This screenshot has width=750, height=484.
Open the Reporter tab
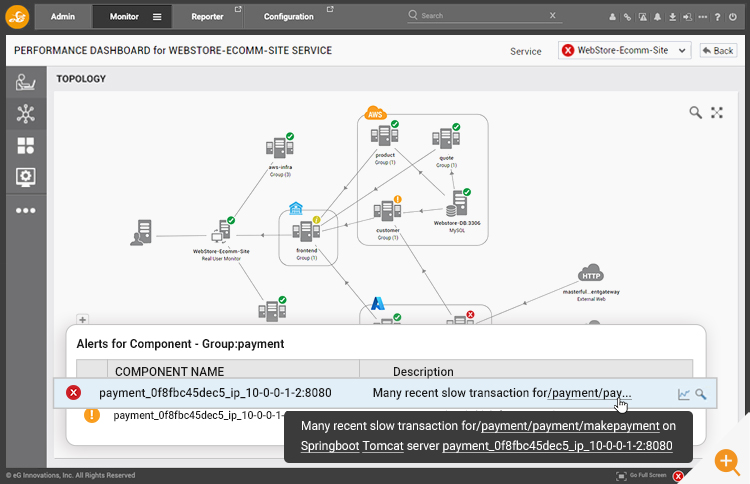(x=207, y=17)
